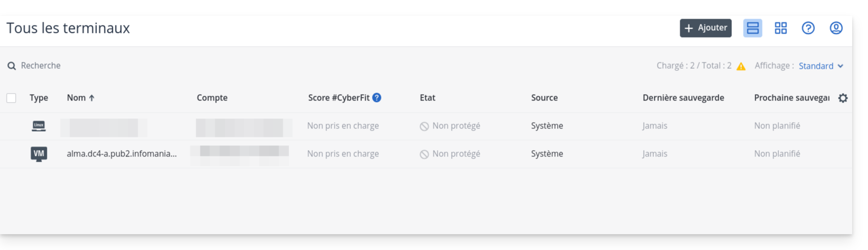Click the Dernière sauvegarde column header
868x250 pixels.
(x=683, y=98)
